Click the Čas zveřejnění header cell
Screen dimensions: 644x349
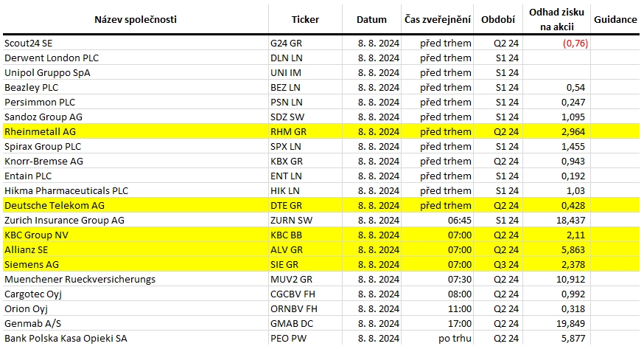(x=438, y=19)
